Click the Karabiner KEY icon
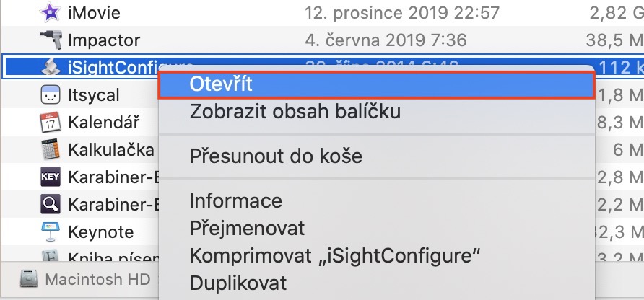 (x=50, y=177)
